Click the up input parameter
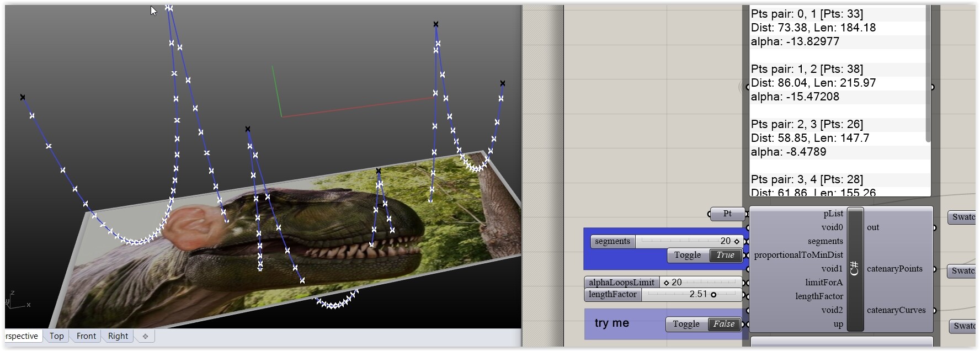The height and width of the screenshot is (351, 980). click(838, 324)
